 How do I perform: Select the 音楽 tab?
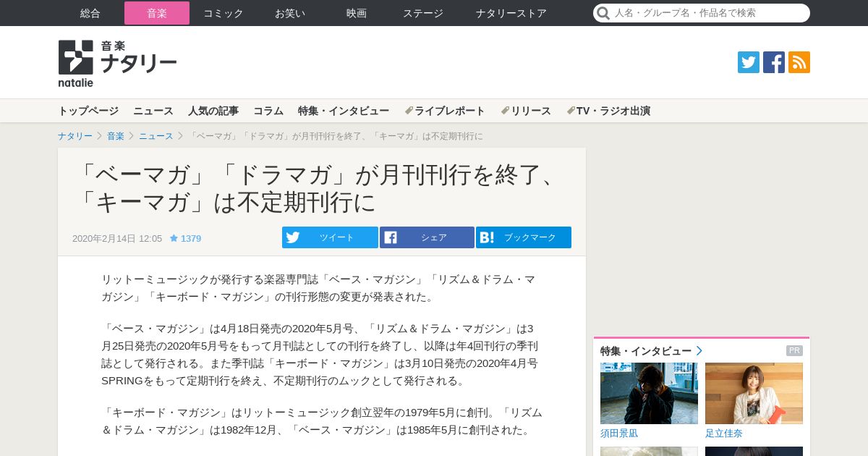(157, 13)
